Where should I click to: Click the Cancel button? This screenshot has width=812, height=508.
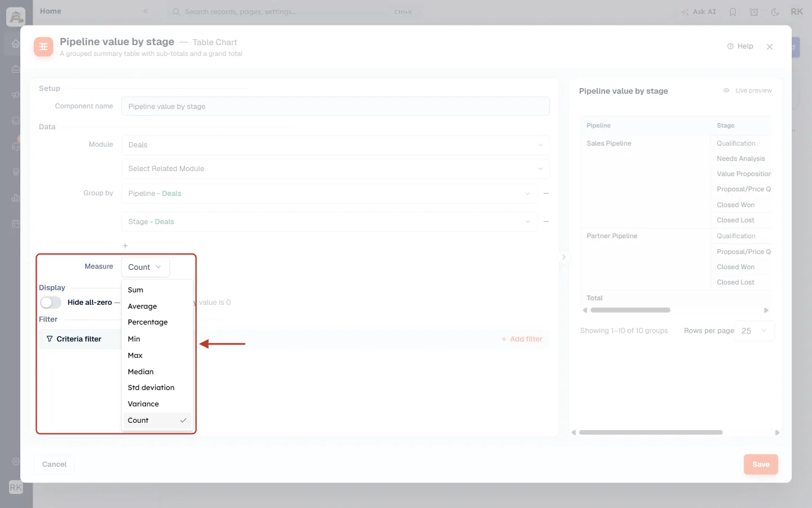(54, 465)
